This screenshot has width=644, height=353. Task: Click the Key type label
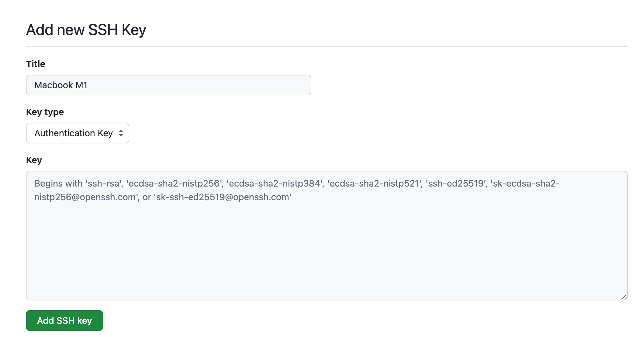45,112
